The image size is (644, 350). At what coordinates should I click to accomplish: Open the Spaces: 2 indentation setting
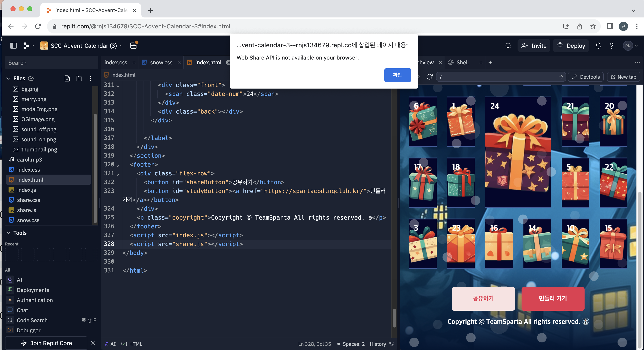coord(351,344)
